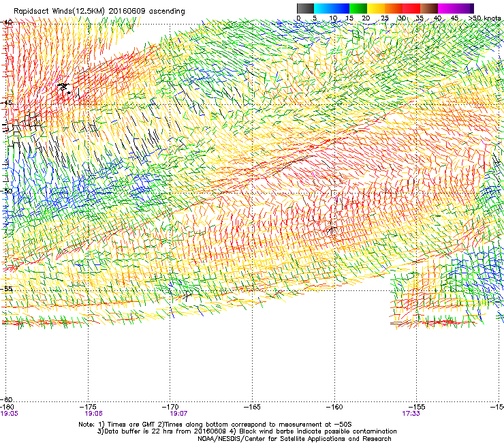Click the latitude label -55

pyautogui.click(x=6, y=289)
